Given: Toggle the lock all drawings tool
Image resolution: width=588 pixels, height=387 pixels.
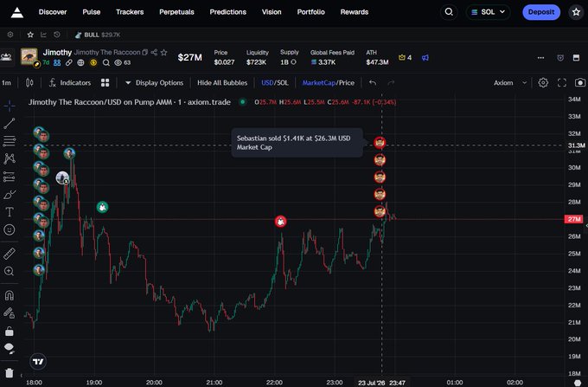Looking at the screenshot, I should pyautogui.click(x=10, y=331).
